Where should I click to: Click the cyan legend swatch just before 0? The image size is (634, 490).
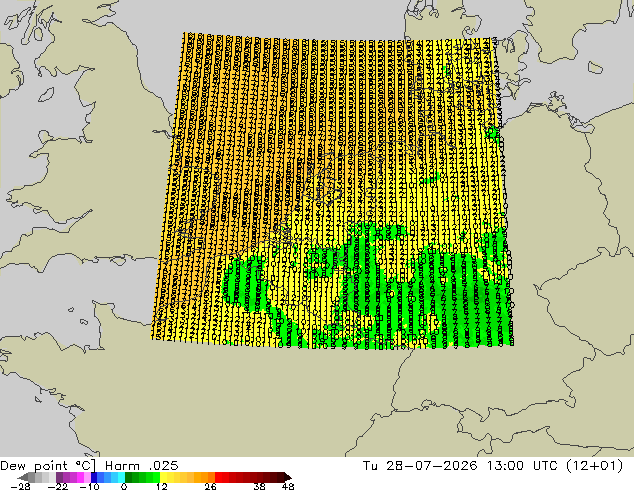pos(121,477)
